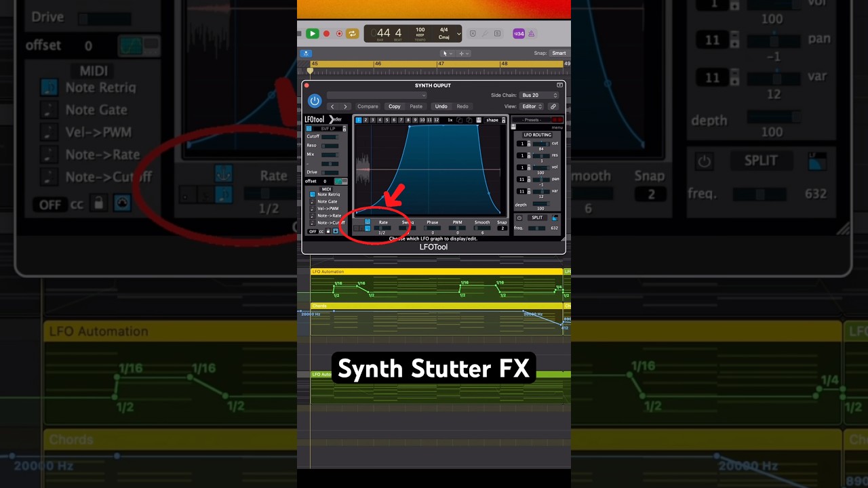Toggle the yellow Cycle loop button

tap(353, 33)
